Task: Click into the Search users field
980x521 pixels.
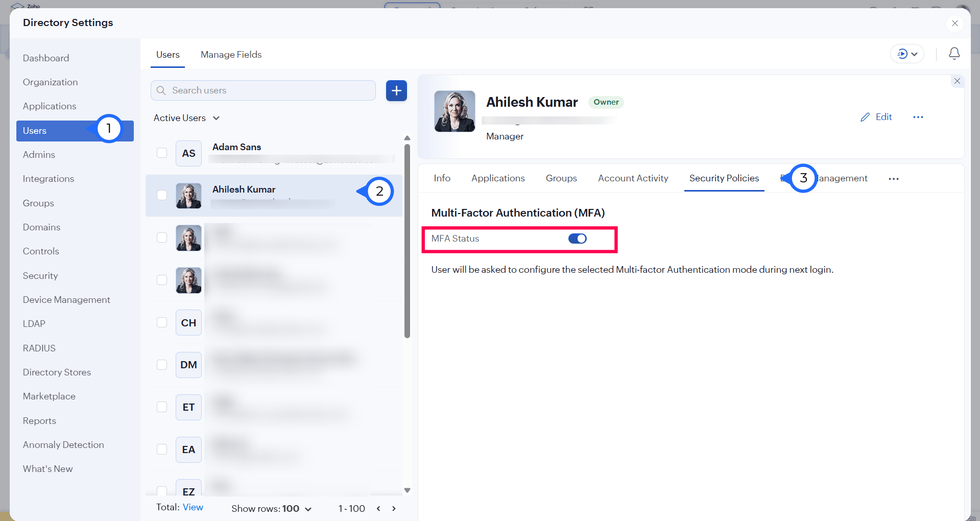Action: 271,90
